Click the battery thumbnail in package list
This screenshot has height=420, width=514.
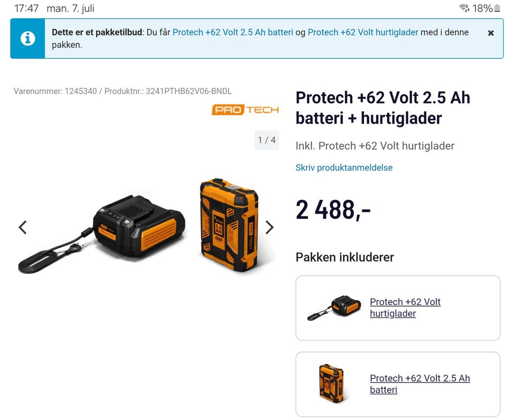331,384
